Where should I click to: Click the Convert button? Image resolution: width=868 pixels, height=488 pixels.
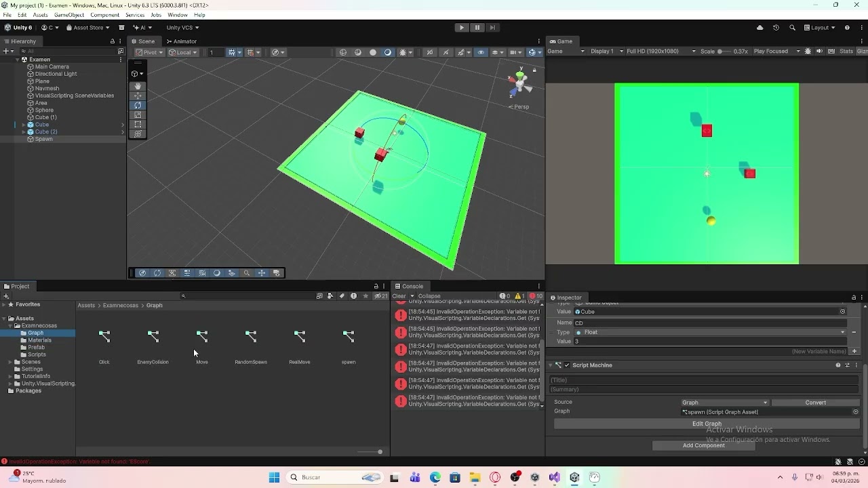click(816, 403)
